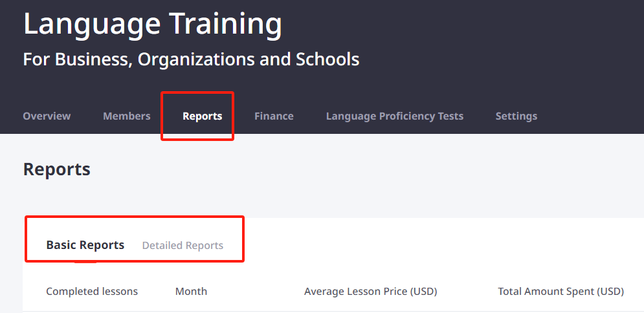This screenshot has width=644, height=313.
Task: Click the Reports page heading
Action: [x=57, y=169]
